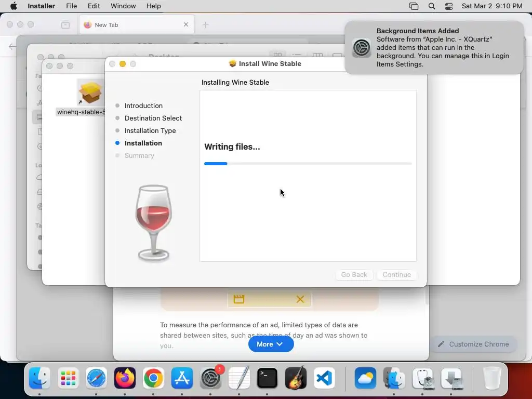The image size is (532, 399).
Task: Open Control Center in menu bar
Action: tap(448, 6)
